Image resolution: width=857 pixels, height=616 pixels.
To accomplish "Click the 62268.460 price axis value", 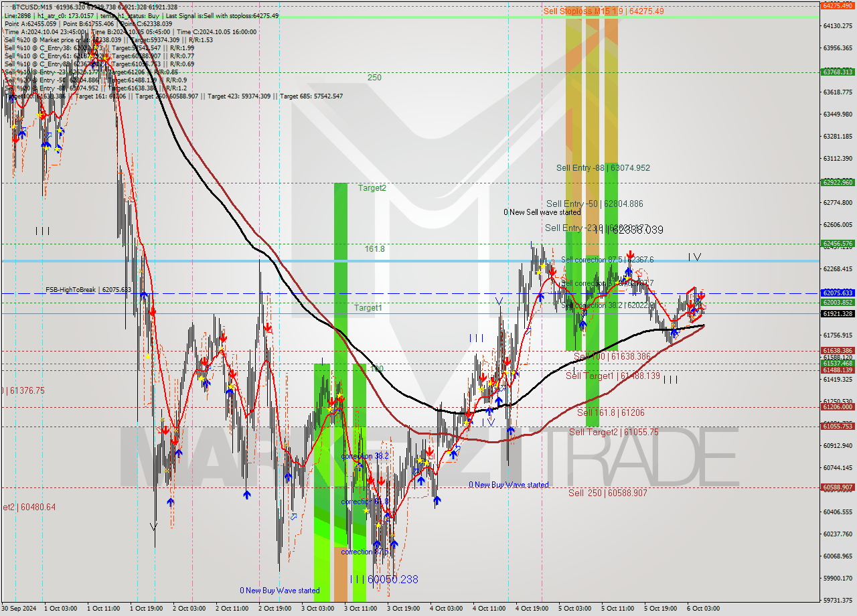I will (838, 269).
